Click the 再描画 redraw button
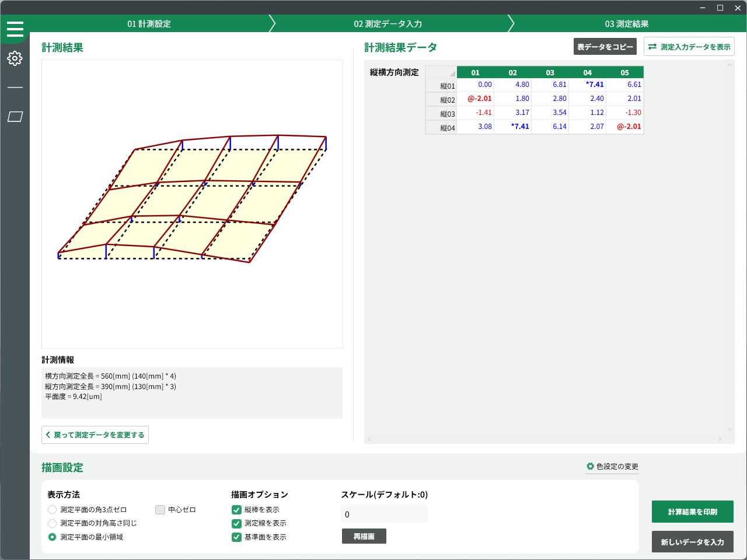Image resolution: width=747 pixels, height=560 pixels. tap(364, 536)
